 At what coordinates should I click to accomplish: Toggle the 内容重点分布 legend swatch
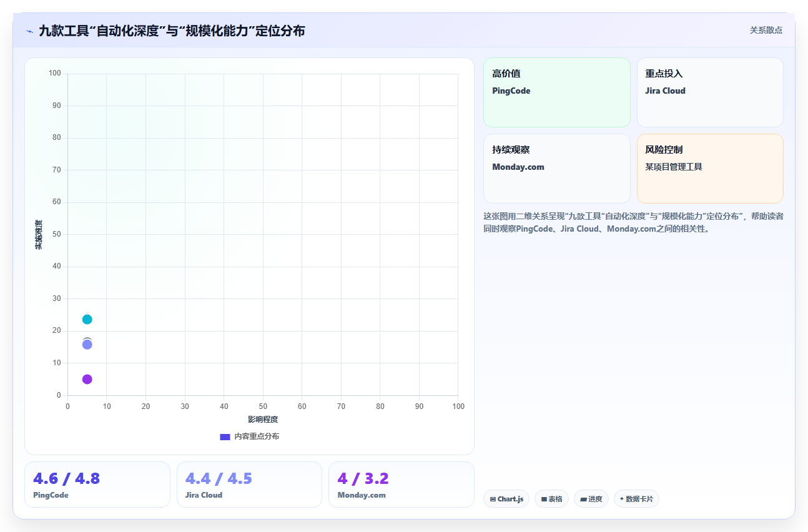tap(225, 436)
